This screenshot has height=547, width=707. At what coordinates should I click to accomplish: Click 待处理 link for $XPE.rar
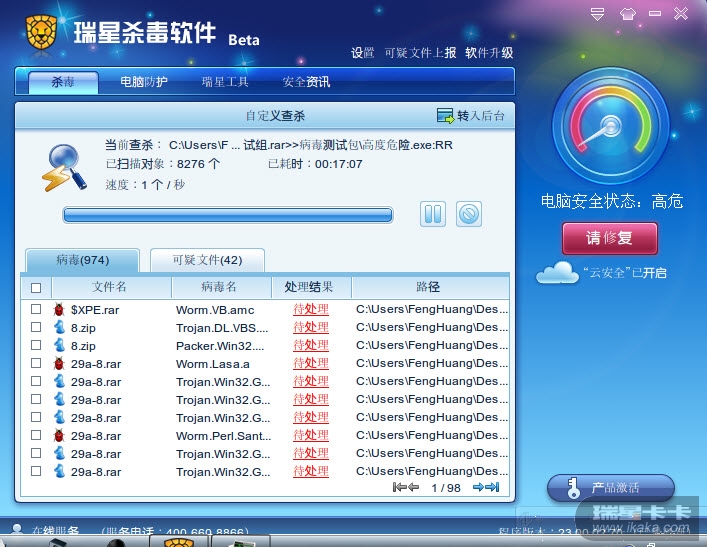click(311, 309)
